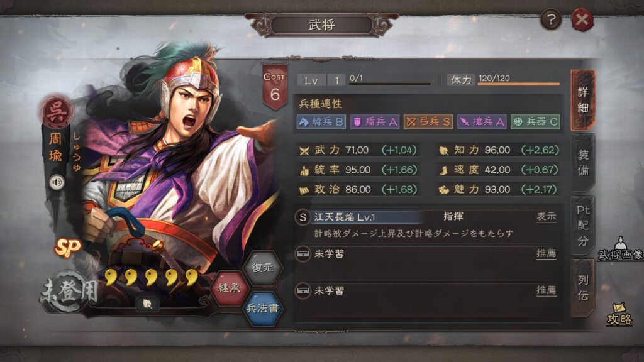Open the help question mark icon
This screenshot has height=362, width=644.
[551, 19]
